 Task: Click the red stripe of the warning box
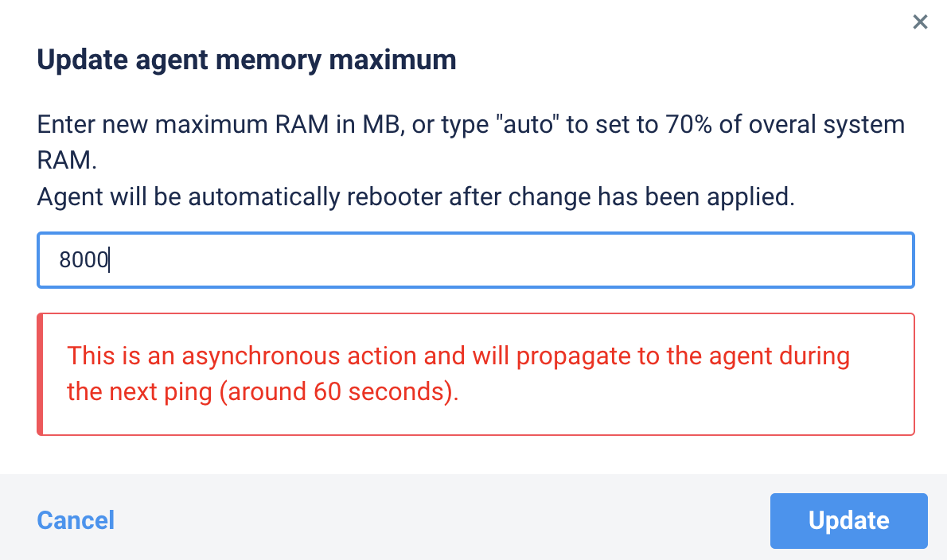(40, 374)
